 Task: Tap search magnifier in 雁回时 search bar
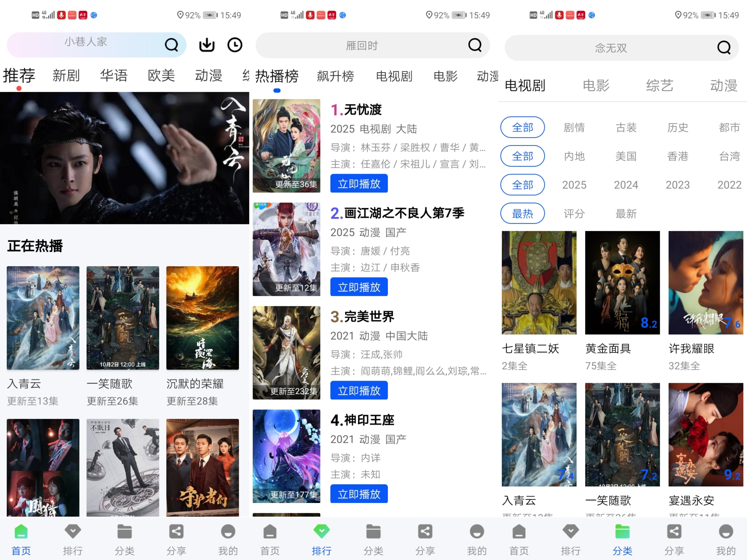pyautogui.click(x=475, y=45)
